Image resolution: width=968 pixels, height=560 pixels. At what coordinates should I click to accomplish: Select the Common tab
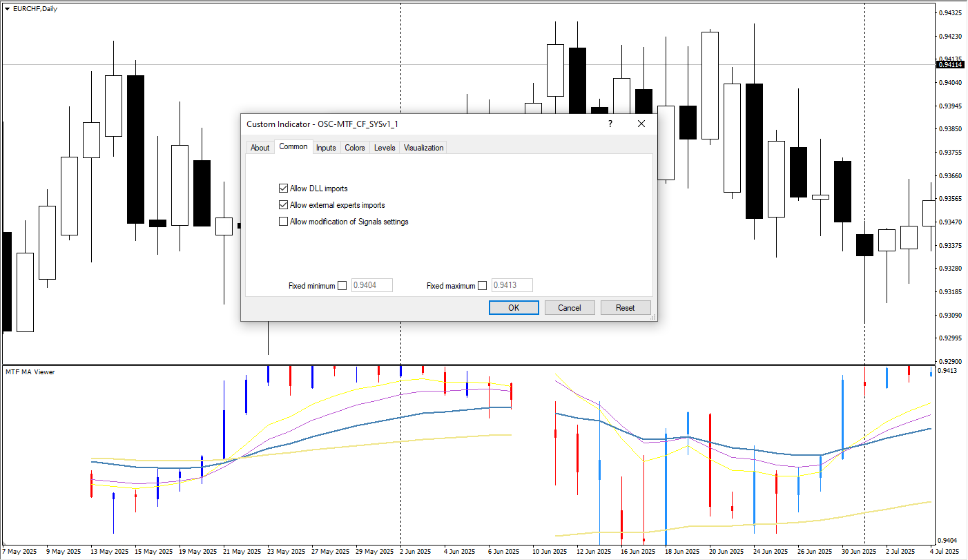pos(293,146)
